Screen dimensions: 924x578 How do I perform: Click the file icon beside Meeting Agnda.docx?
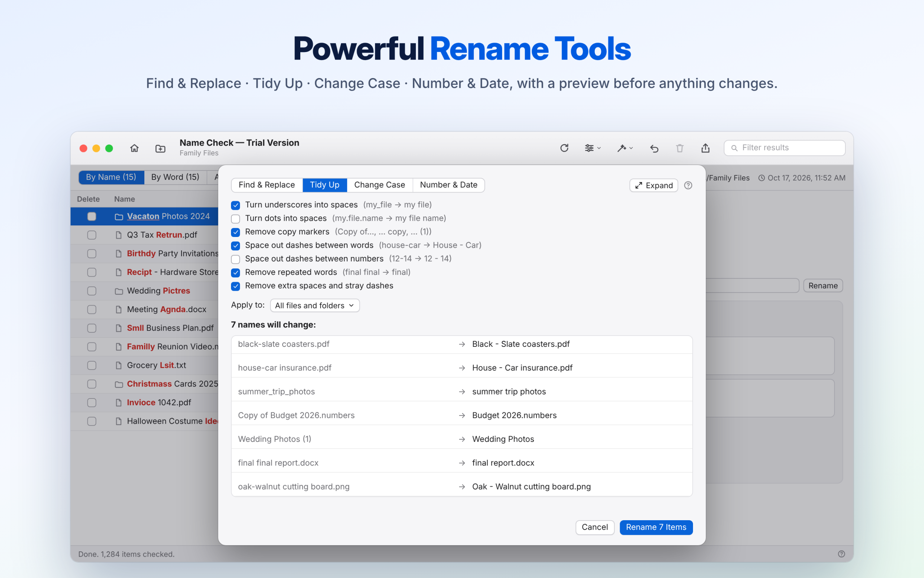click(119, 310)
